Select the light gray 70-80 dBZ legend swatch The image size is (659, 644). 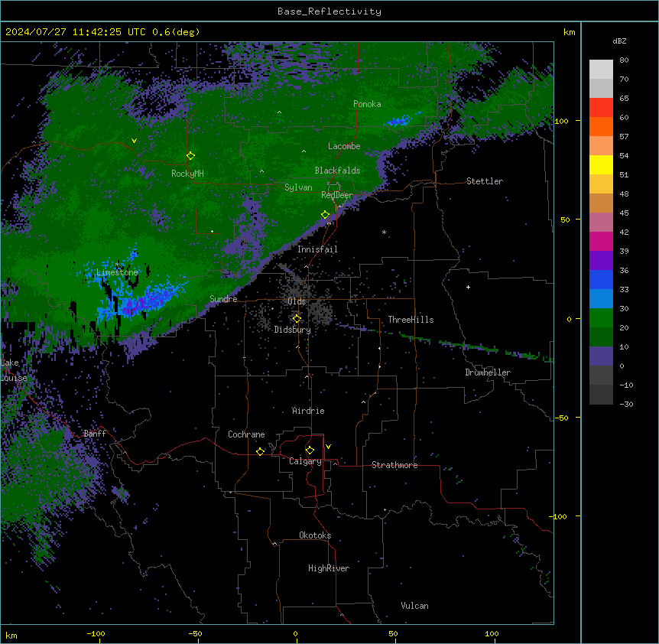[x=601, y=70]
